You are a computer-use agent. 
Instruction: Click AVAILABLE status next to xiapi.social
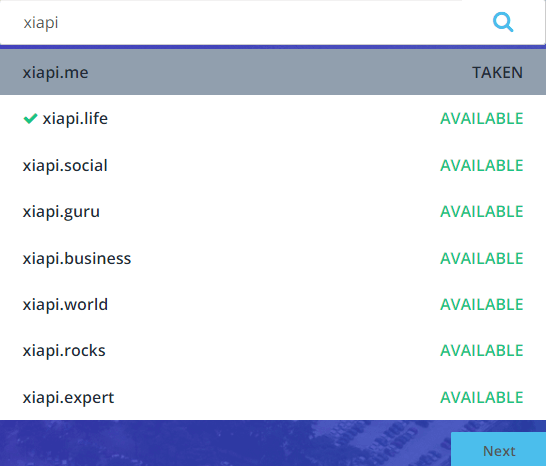coord(482,165)
